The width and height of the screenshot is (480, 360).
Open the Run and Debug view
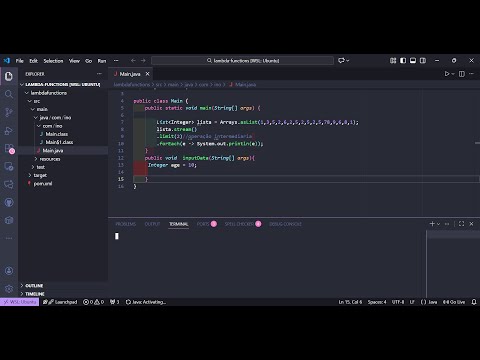pos(9,130)
